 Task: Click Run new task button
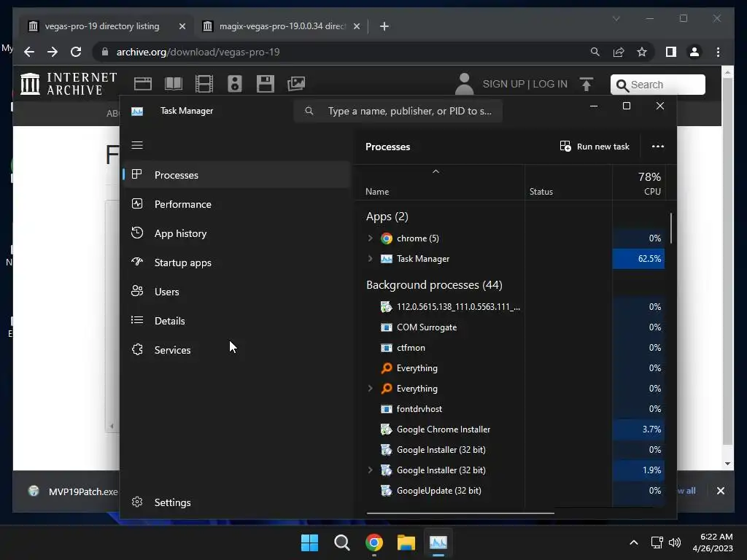[x=595, y=147]
